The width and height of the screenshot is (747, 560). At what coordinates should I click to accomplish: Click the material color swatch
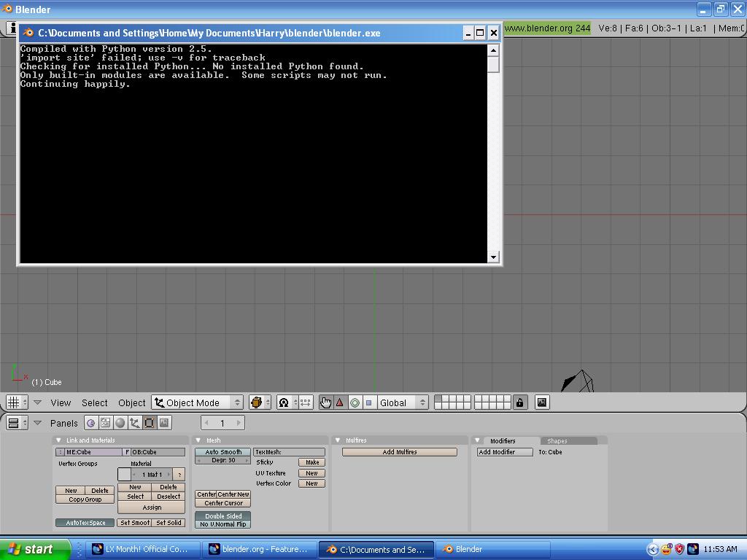pos(124,474)
